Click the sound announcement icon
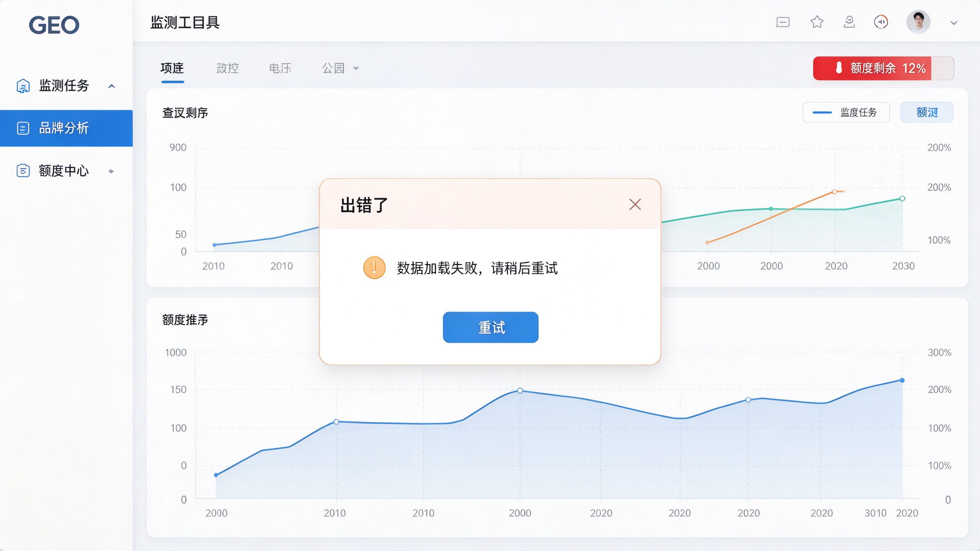The width and height of the screenshot is (980, 551). coord(881,22)
